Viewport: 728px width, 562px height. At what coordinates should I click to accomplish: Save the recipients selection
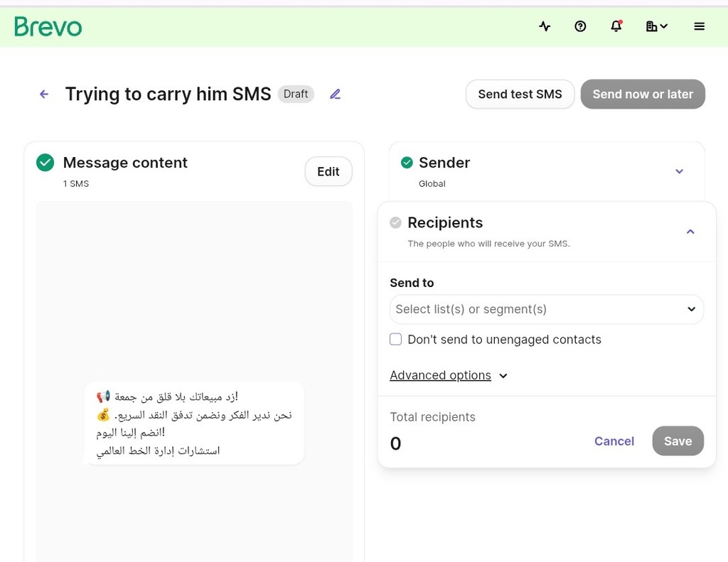(x=678, y=441)
